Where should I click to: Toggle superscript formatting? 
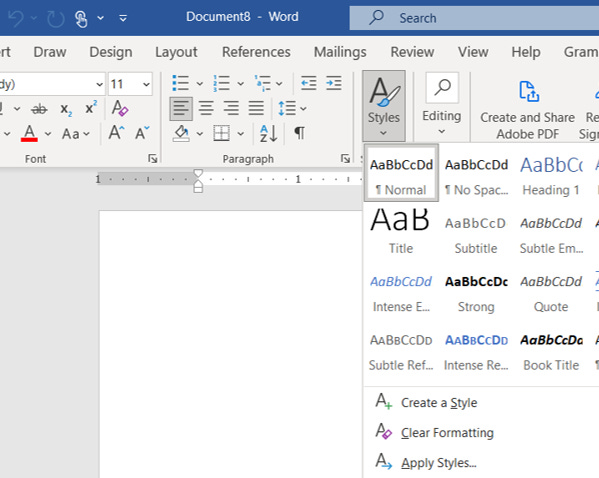(91, 108)
